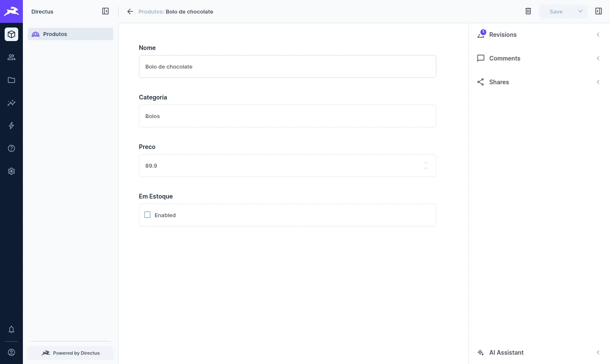
Task: Click the Powered by Directus link
Action: pyautogui.click(x=70, y=353)
